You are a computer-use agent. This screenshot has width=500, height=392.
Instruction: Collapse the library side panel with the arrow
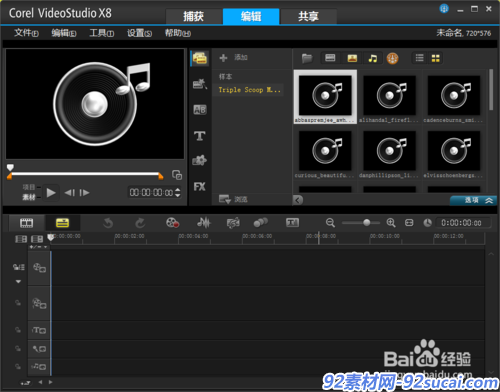coord(298,200)
